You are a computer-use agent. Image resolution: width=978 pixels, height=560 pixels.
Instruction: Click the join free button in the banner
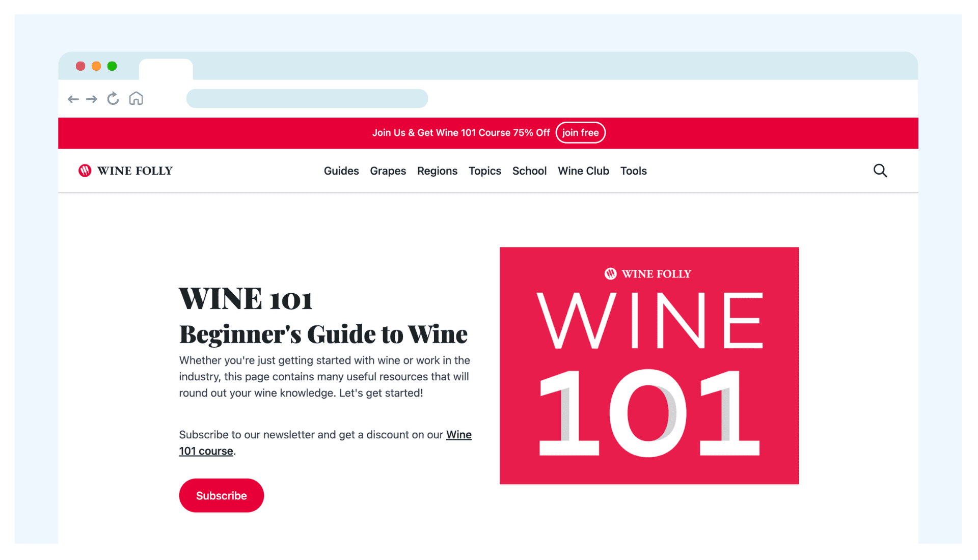click(x=581, y=133)
